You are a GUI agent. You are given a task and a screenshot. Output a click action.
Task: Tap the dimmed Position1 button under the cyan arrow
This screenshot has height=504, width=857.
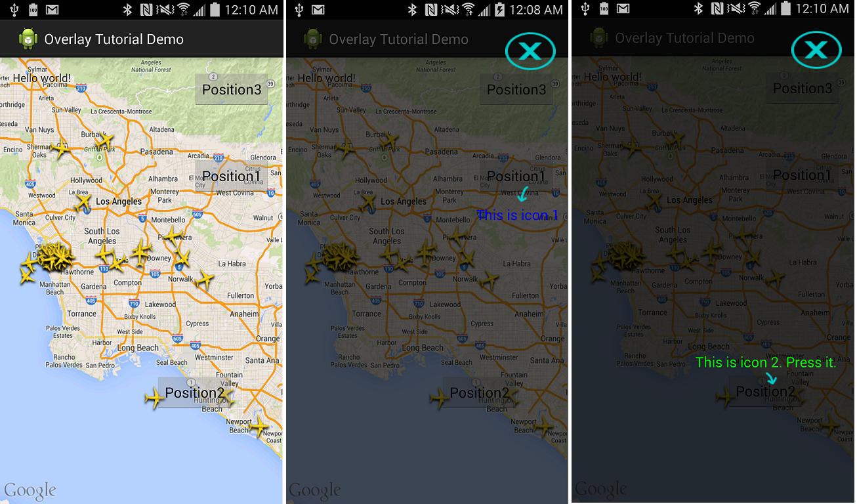coord(516,176)
